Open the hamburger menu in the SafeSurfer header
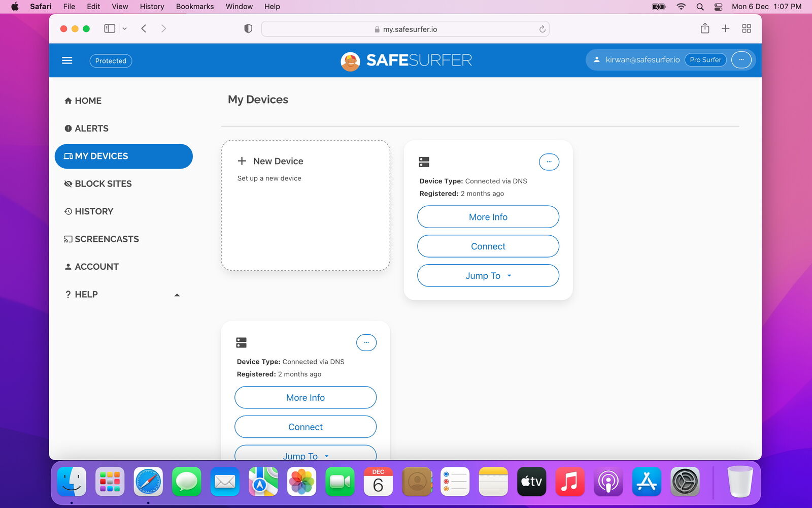Viewport: 812px width, 508px height. [67, 60]
